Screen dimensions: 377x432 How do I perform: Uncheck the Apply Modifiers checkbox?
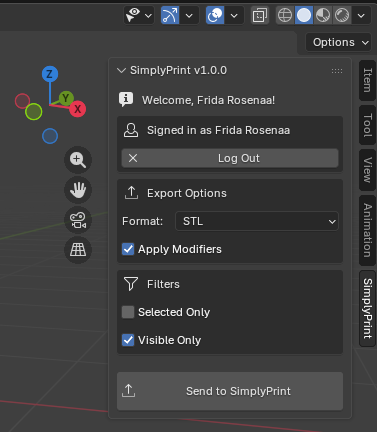pyautogui.click(x=128, y=249)
